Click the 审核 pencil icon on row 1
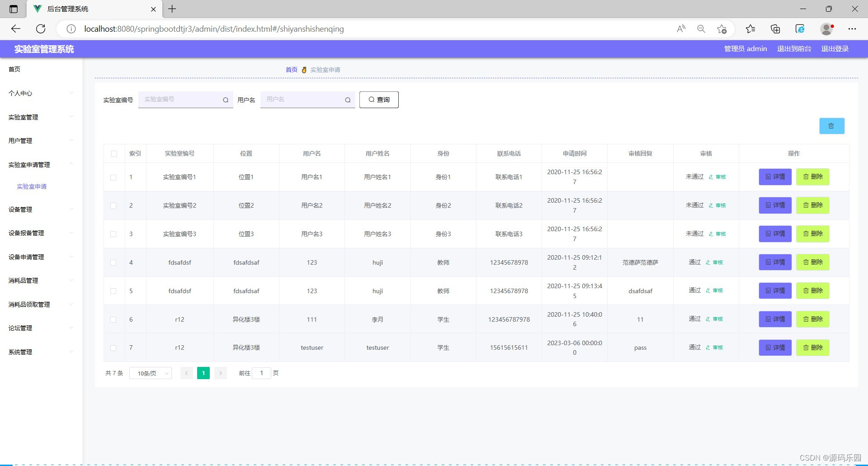The height and width of the screenshot is (466, 868). tap(709, 177)
